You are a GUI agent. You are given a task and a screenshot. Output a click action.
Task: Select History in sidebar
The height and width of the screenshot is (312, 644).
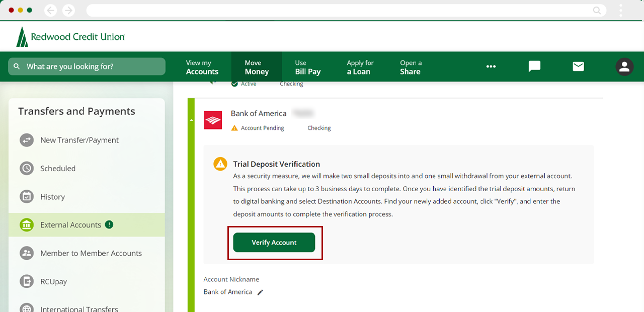[x=87, y=197]
